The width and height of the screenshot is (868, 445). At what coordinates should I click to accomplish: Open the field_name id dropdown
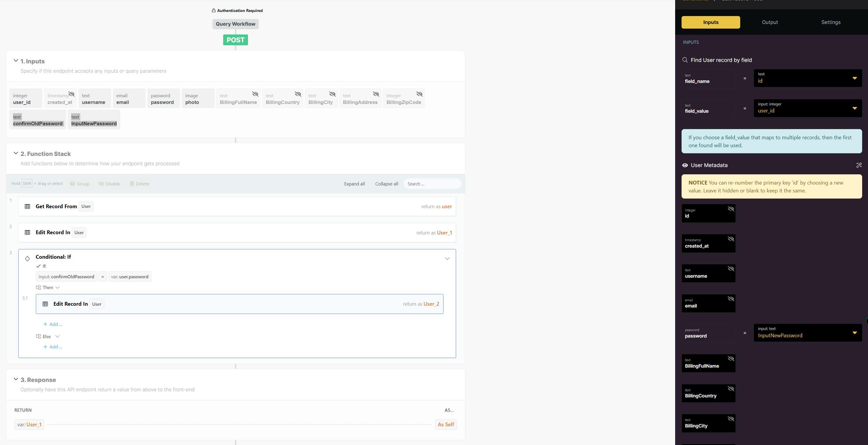[855, 78]
